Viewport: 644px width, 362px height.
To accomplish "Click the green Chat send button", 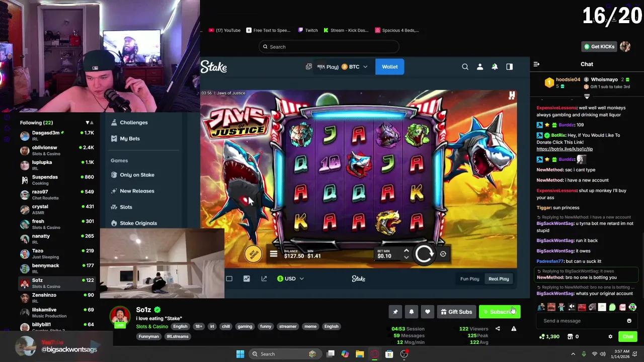I will pos(628,336).
